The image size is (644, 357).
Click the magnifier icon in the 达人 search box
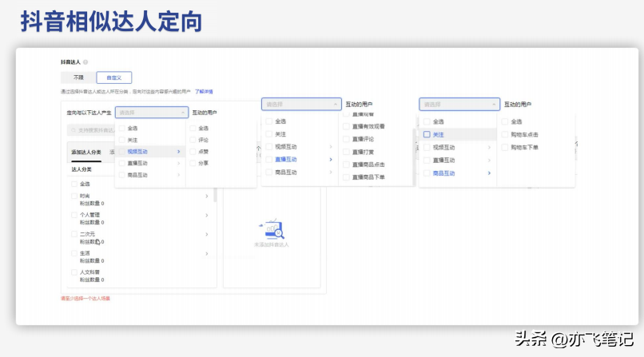coord(74,130)
